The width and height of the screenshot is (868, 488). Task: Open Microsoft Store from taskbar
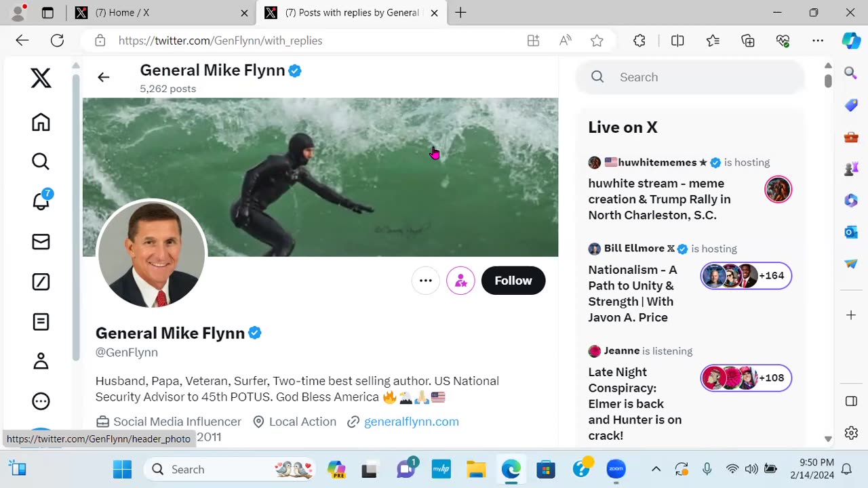[546, 469]
